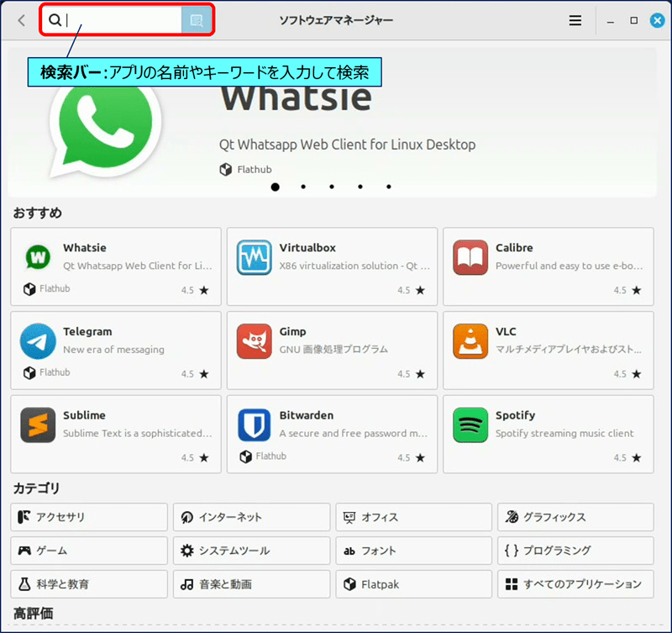Click the VLC traffic cone icon
The image size is (672, 633).
[470, 341]
